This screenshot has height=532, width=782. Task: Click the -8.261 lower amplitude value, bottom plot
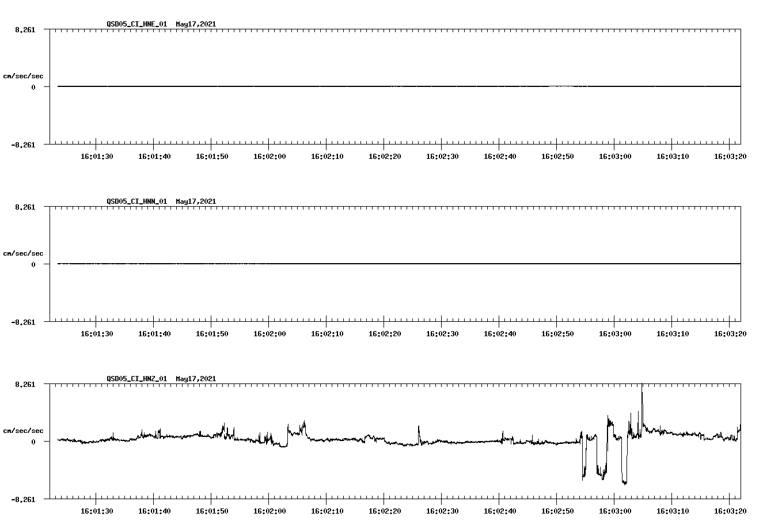tap(22, 499)
